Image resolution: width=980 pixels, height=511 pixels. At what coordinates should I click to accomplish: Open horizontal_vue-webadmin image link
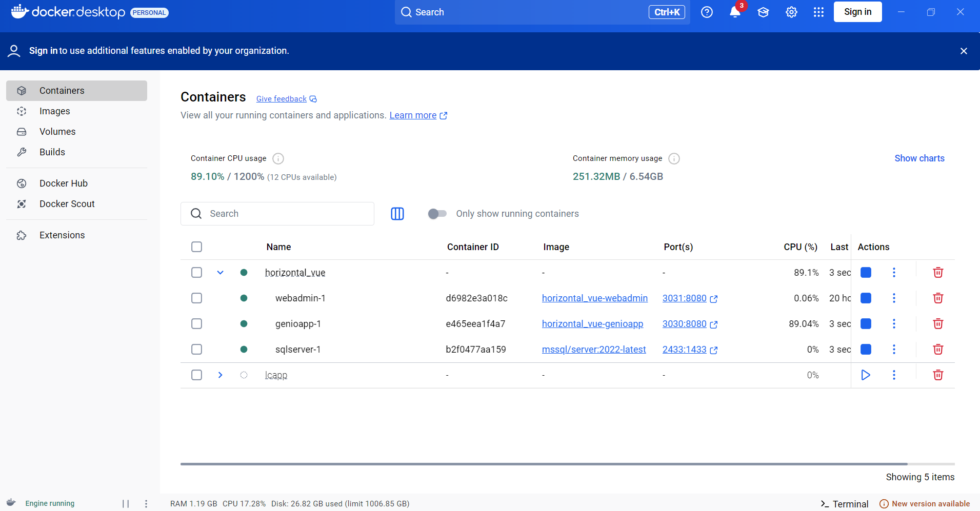tap(595, 298)
